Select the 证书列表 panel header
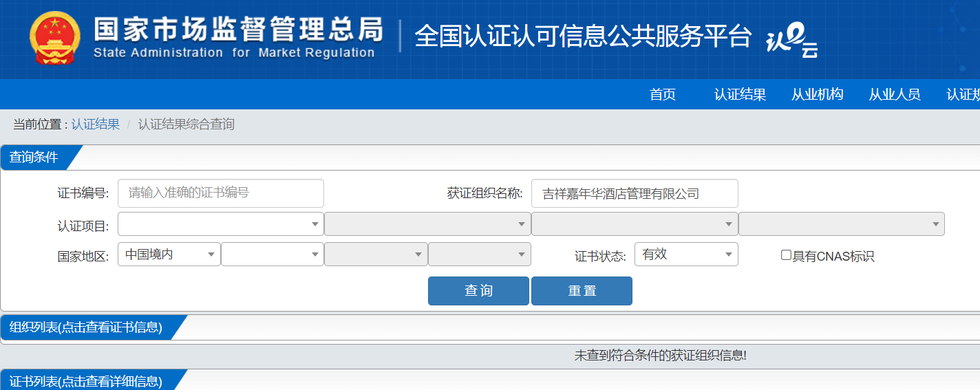 click(x=86, y=380)
